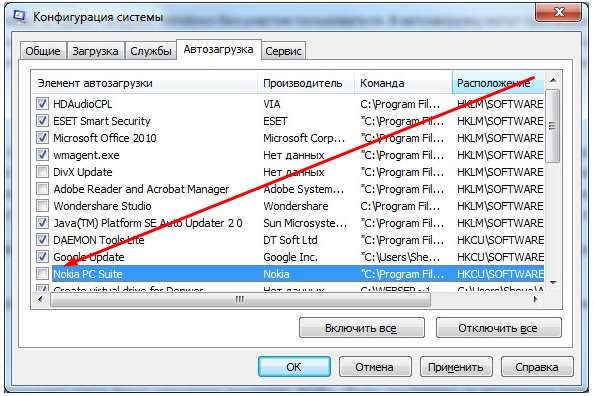Open the Сервис tab
This screenshot has width=594, height=396.
tap(283, 51)
